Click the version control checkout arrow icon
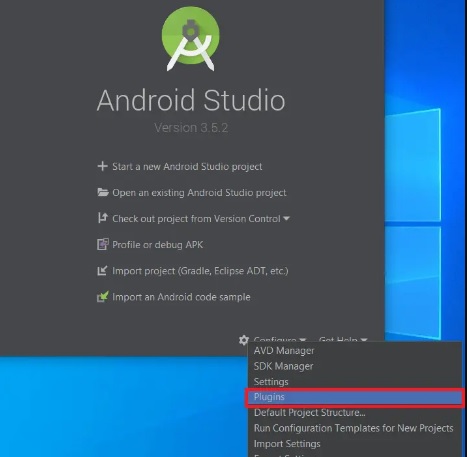 click(102, 218)
